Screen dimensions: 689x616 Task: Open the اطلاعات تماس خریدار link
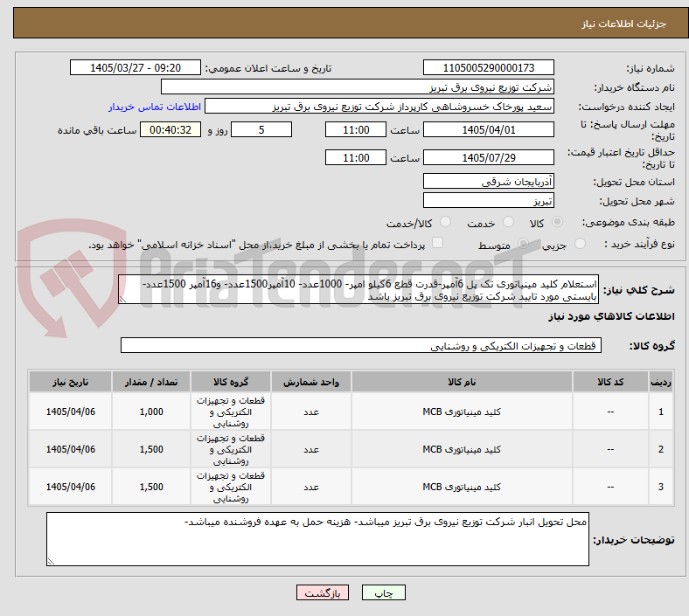(x=155, y=107)
